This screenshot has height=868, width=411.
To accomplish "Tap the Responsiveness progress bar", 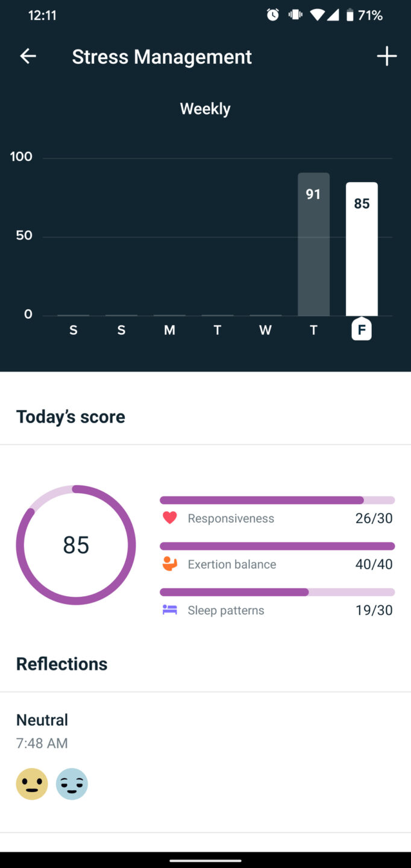I will click(x=277, y=500).
